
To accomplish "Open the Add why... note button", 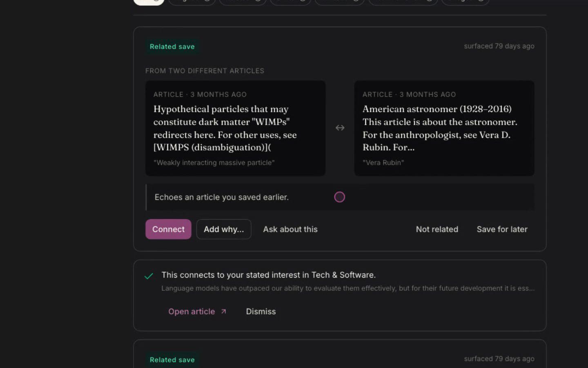I will [224, 229].
